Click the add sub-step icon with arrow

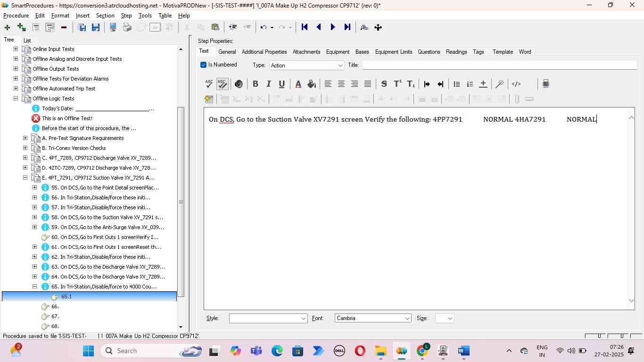point(21,27)
